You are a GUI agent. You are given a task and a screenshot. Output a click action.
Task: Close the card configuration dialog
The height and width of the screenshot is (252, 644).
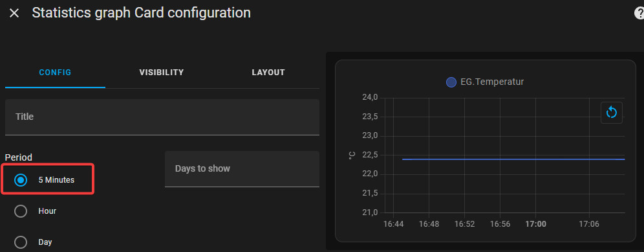coord(14,13)
